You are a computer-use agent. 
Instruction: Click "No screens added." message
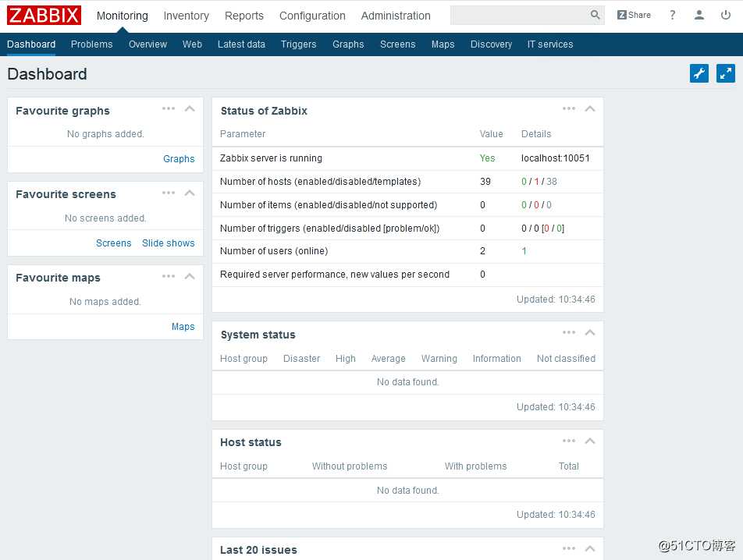pos(105,218)
